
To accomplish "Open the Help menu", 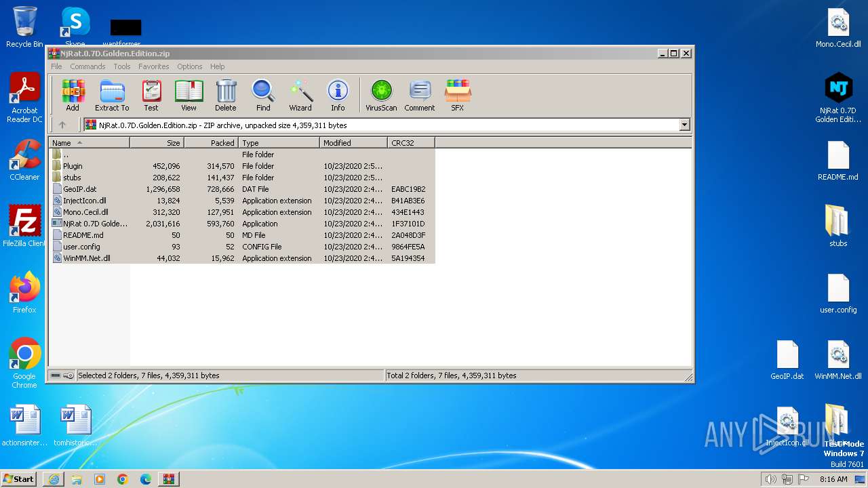I will click(217, 66).
